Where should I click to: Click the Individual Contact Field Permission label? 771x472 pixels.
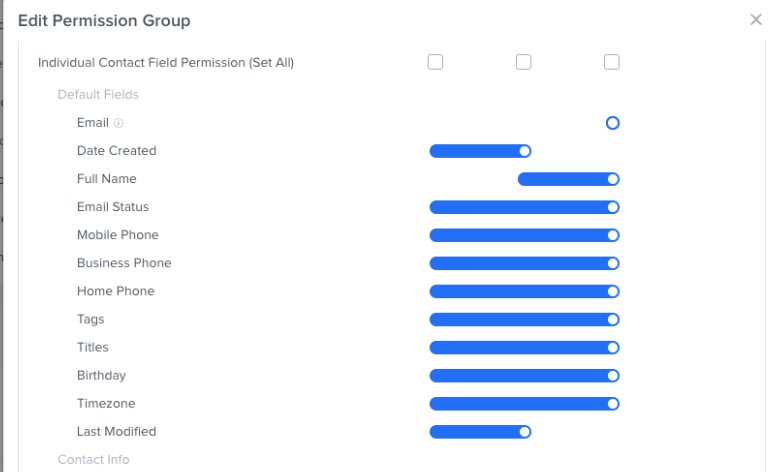pyautogui.click(x=166, y=62)
